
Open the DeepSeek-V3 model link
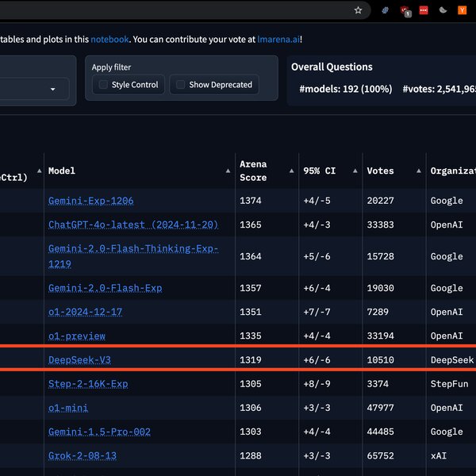pos(79,359)
